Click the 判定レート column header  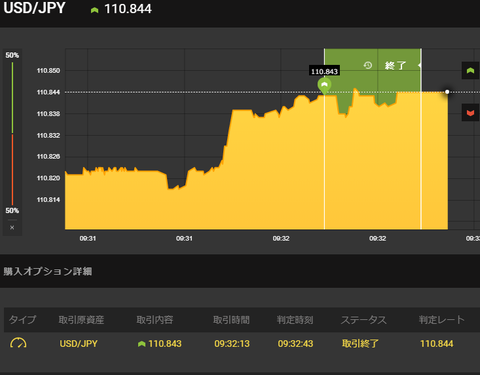pos(442,320)
